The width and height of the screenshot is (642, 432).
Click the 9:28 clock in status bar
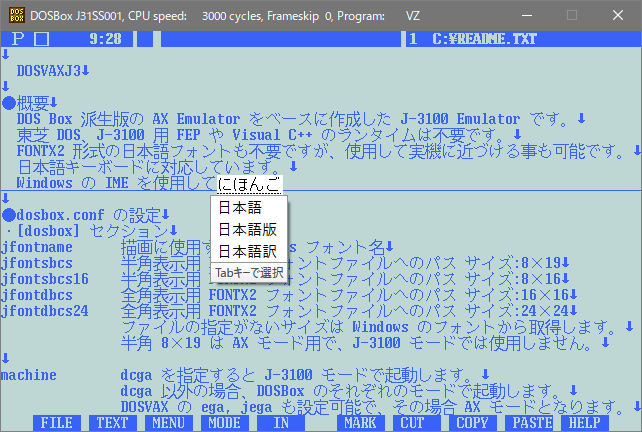[x=106, y=39]
